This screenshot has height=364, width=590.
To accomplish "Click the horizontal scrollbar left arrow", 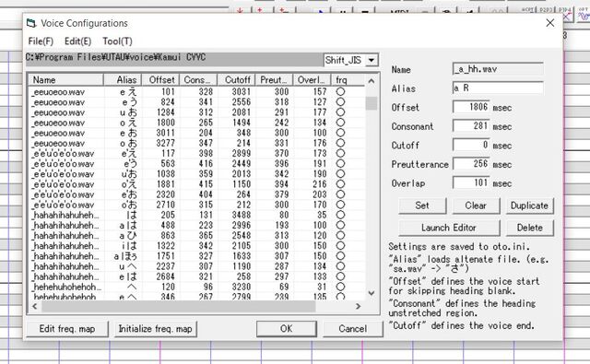I will [35, 307].
